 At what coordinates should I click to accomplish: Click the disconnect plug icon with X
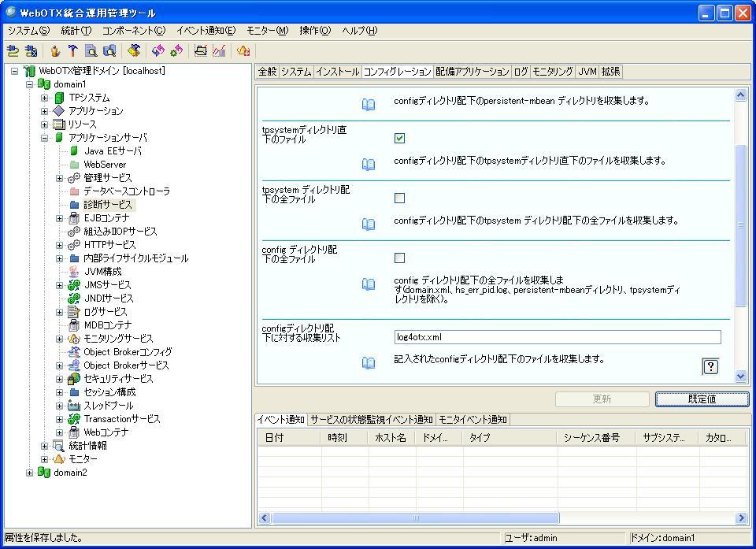(x=31, y=51)
